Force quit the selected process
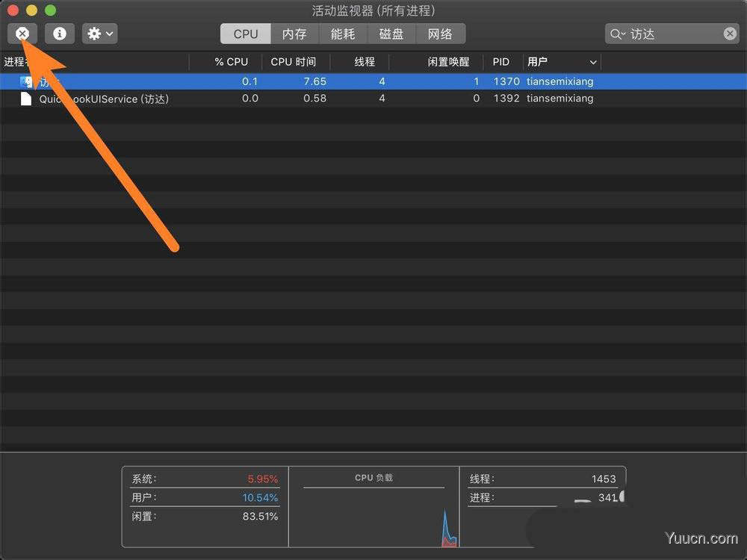Viewport: 747px width, 560px height. coord(22,34)
